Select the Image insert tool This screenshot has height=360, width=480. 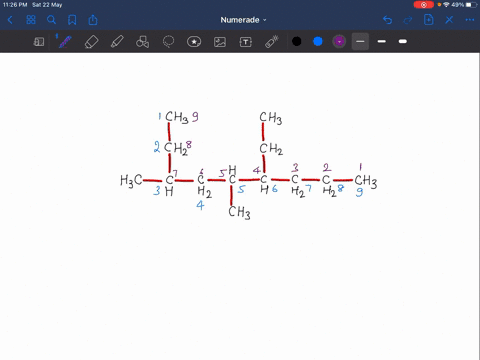pyautogui.click(x=220, y=42)
